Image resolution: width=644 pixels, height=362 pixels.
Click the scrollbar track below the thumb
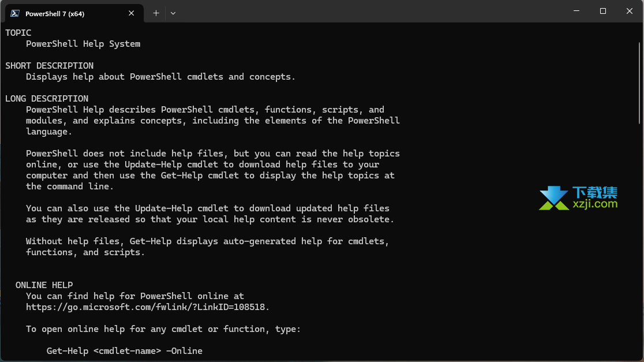coord(639,242)
